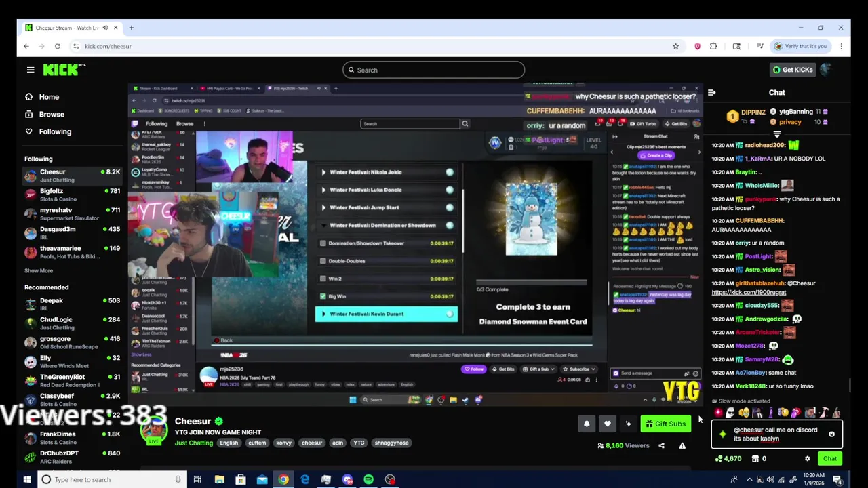Open ChudLogic recommended channel
Screen dimensions: 868x488
click(x=72, y=323)
